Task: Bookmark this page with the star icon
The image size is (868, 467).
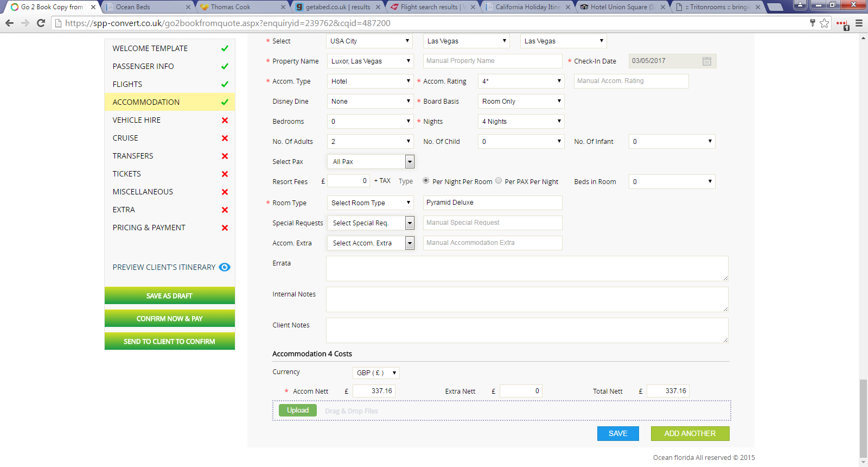Action: coord(825,23)
